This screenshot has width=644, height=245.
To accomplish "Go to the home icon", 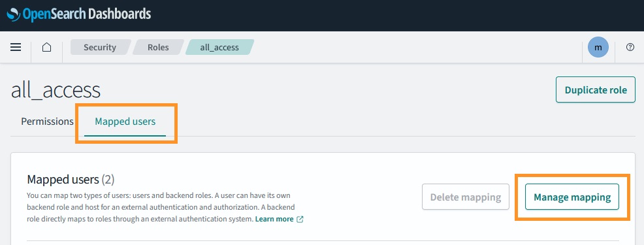I will point(47,47).
